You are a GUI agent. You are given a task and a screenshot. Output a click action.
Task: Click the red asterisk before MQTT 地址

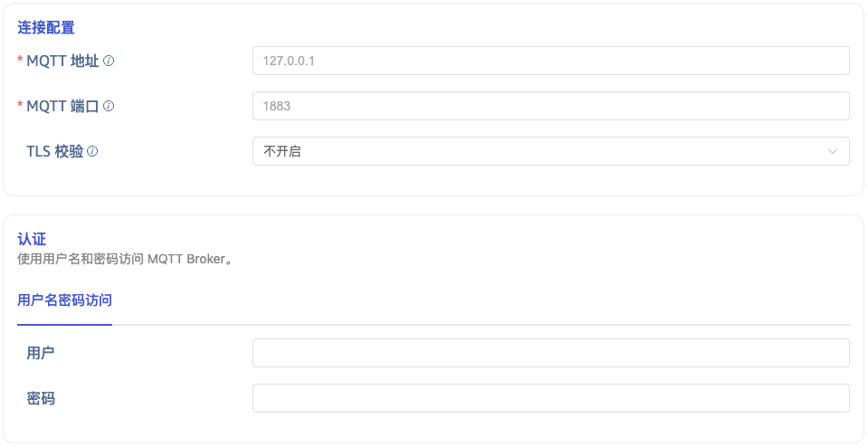[x=20, y=61]
